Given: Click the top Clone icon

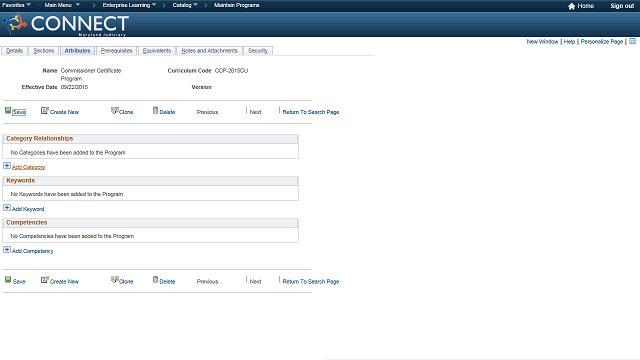Looking at the screenshot, I should pos(115,110).
